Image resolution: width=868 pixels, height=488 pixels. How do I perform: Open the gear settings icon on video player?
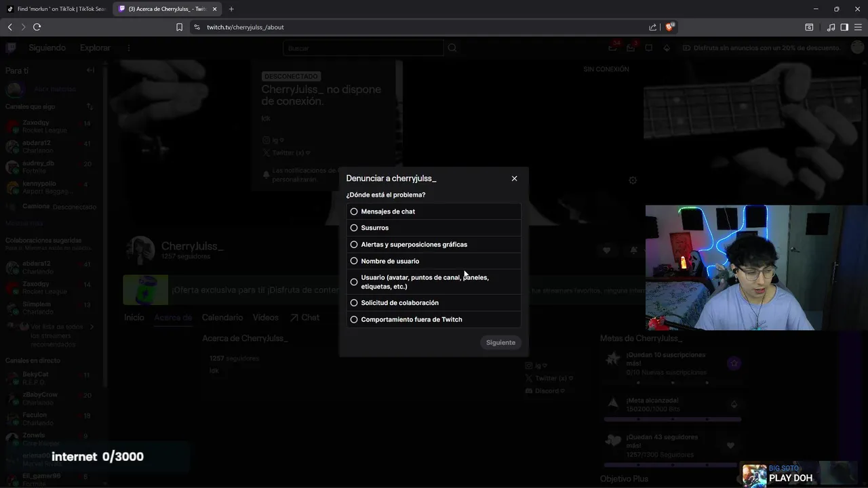point(633,180)
